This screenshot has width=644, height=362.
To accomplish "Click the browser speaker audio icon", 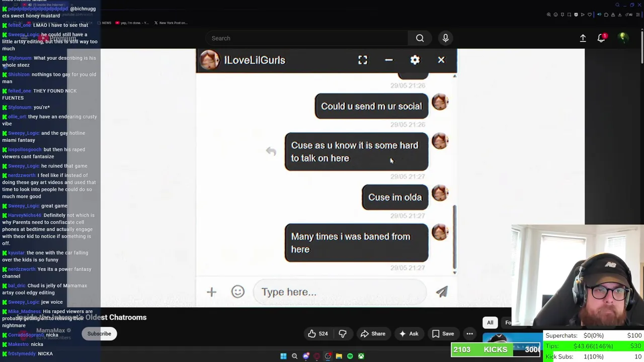I will click(599, 15).
